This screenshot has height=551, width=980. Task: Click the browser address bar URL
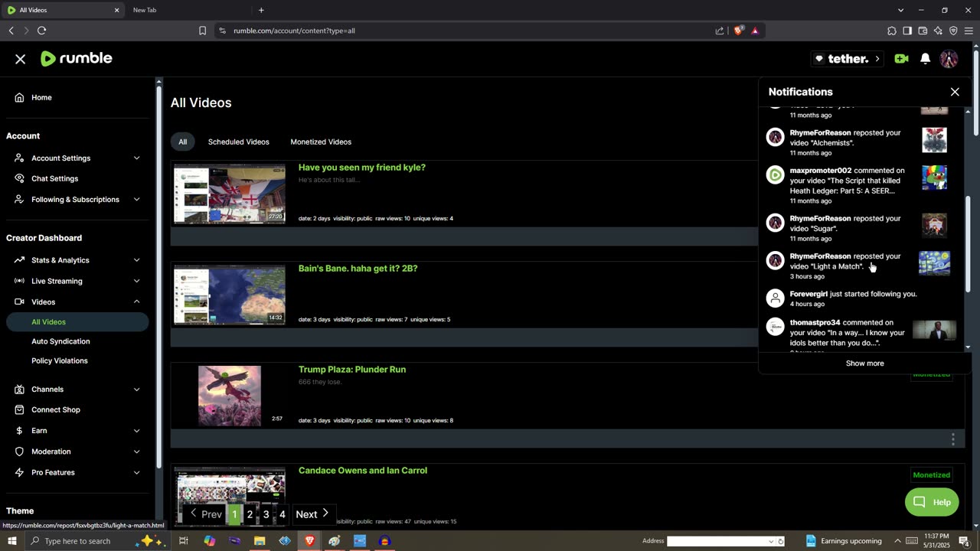[294, 31]
